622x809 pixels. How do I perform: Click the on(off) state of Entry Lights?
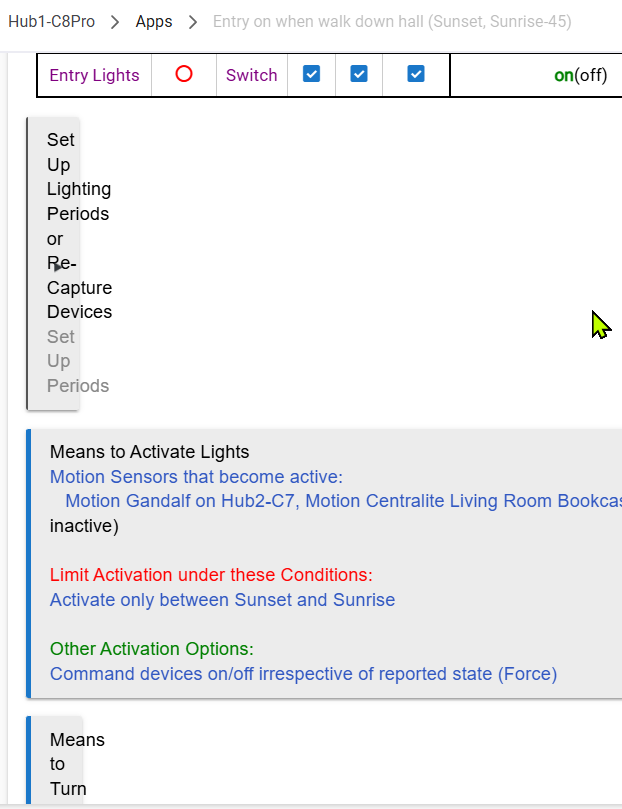pos(580,75)
